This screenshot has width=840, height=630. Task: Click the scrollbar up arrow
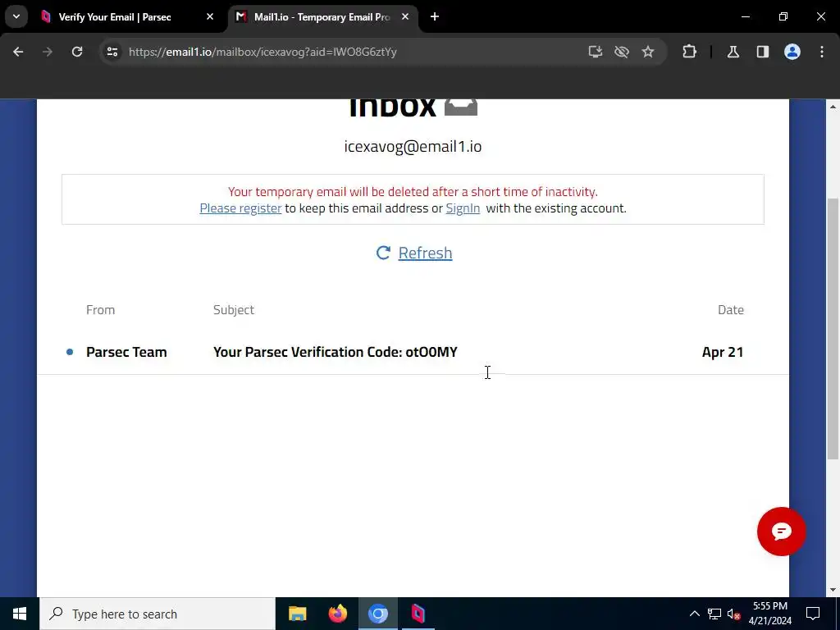[x=833, y=107]
